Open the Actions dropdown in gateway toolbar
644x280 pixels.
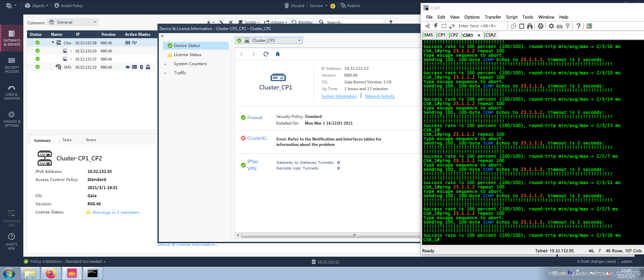pyautogui.click(x=276, y=22)
